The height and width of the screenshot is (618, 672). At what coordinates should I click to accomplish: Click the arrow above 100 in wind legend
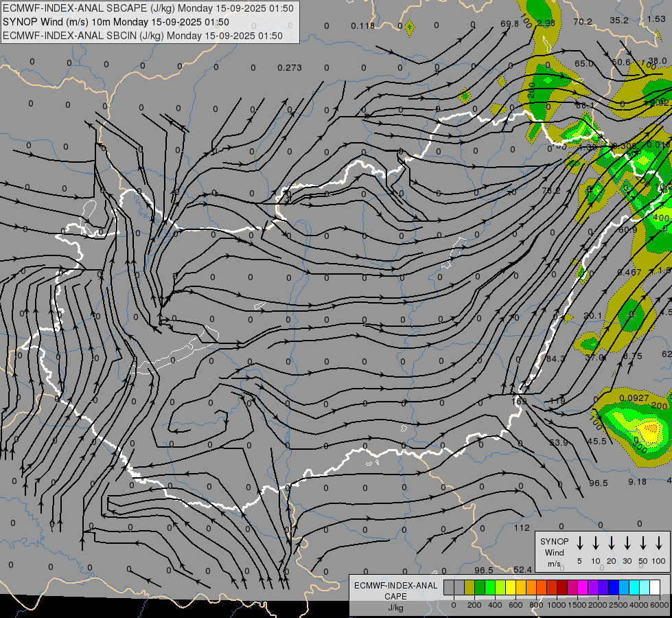click(x=659, y=543)
